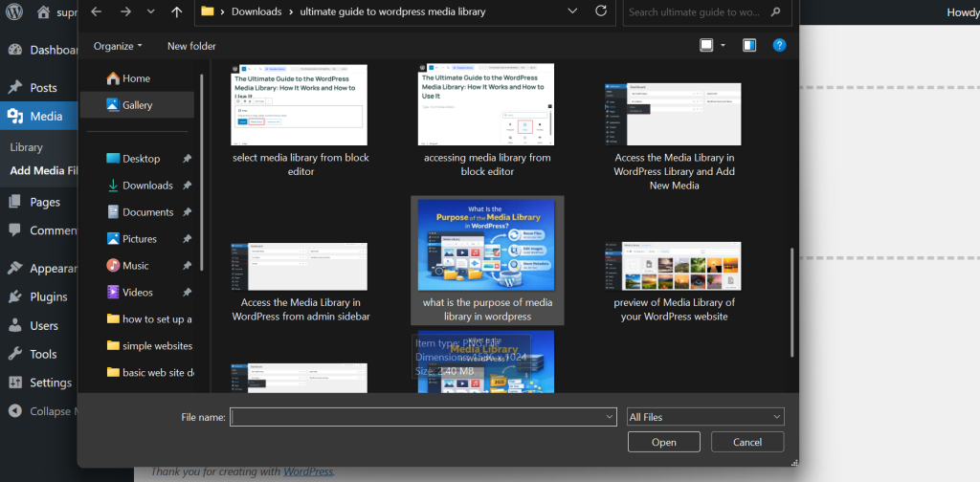Open the Help icon
Viewport: 980px width, 482px height.
779,45
